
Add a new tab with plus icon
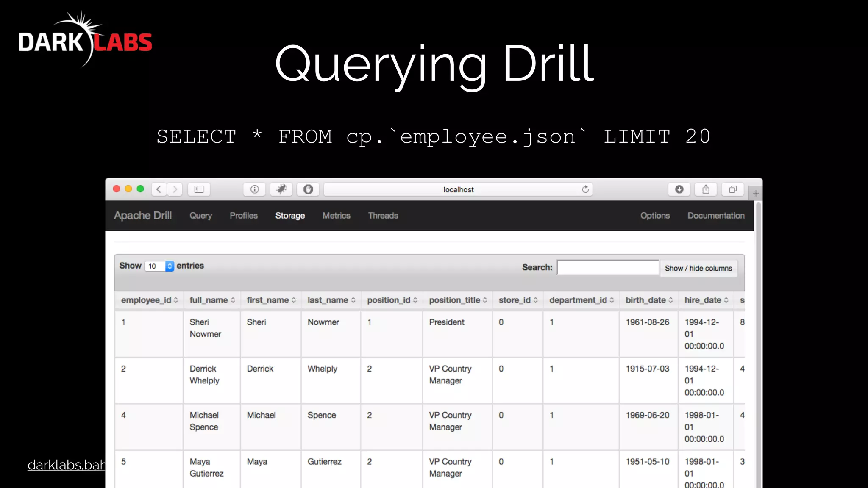pyautogui.click(x=756, y=193)
